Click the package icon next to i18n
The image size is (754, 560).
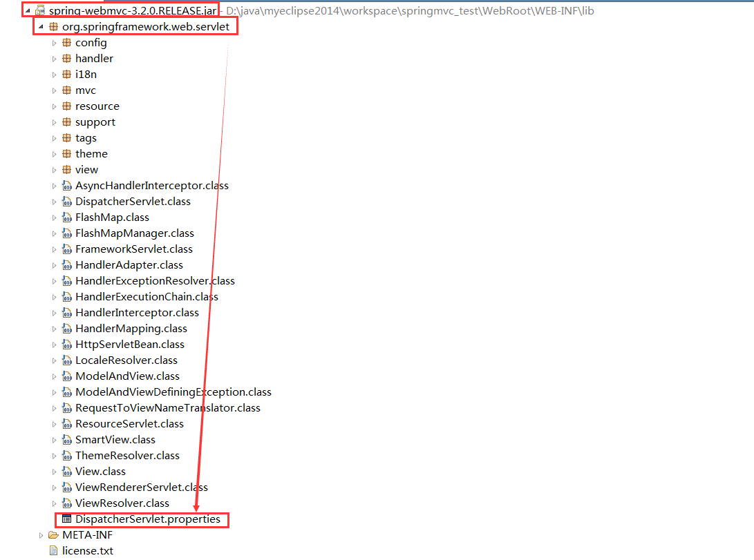click(67, 75)
